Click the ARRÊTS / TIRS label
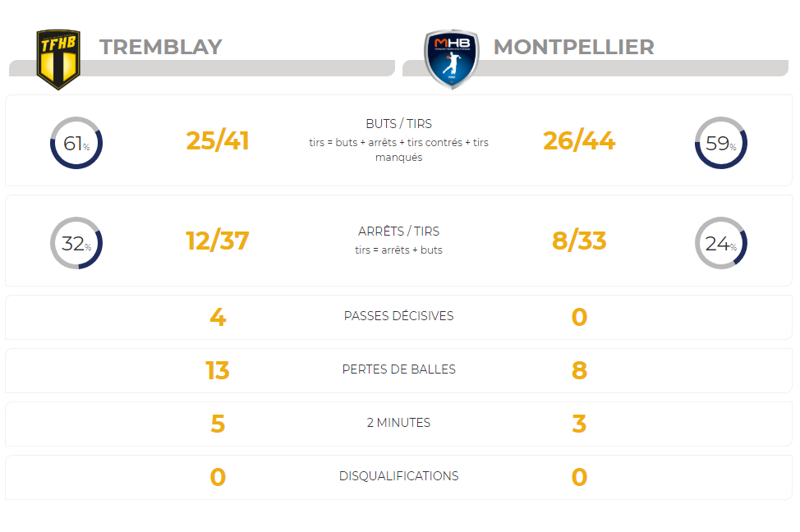 398,231
